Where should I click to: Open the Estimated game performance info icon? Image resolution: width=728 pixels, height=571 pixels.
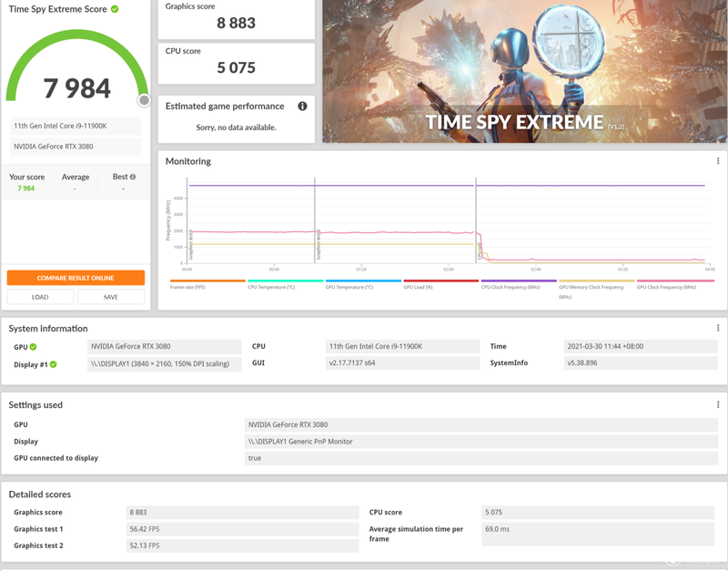point(302,107)
